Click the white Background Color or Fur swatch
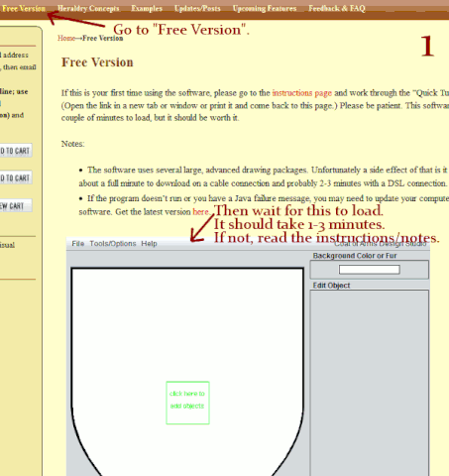 pos(369,270)
